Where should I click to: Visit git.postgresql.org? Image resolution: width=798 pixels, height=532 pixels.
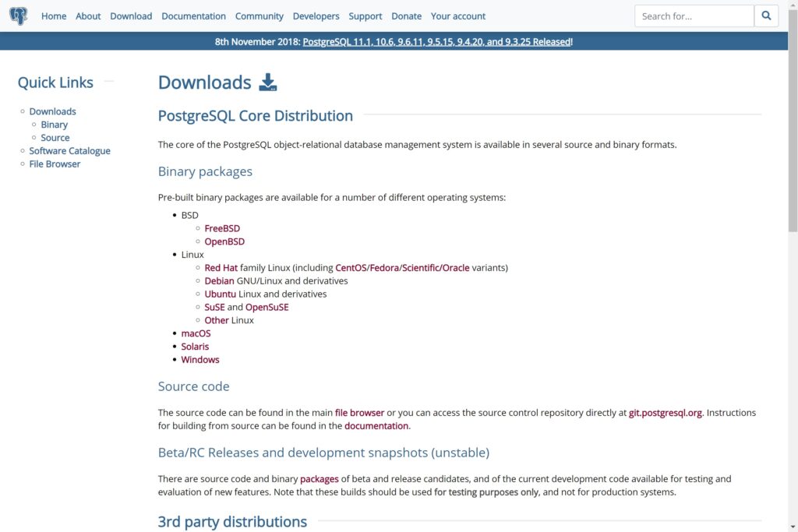click(664, 412)
